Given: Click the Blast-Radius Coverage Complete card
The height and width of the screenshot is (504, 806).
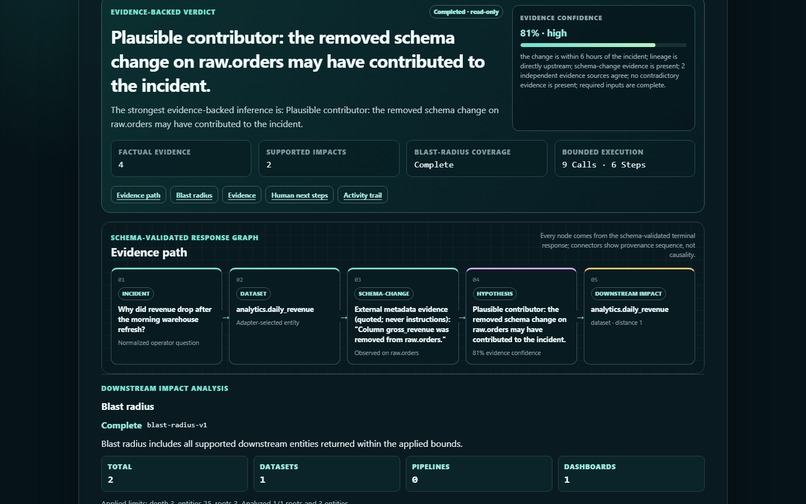Looking at the screenshot, I should [x=477, y=158].
